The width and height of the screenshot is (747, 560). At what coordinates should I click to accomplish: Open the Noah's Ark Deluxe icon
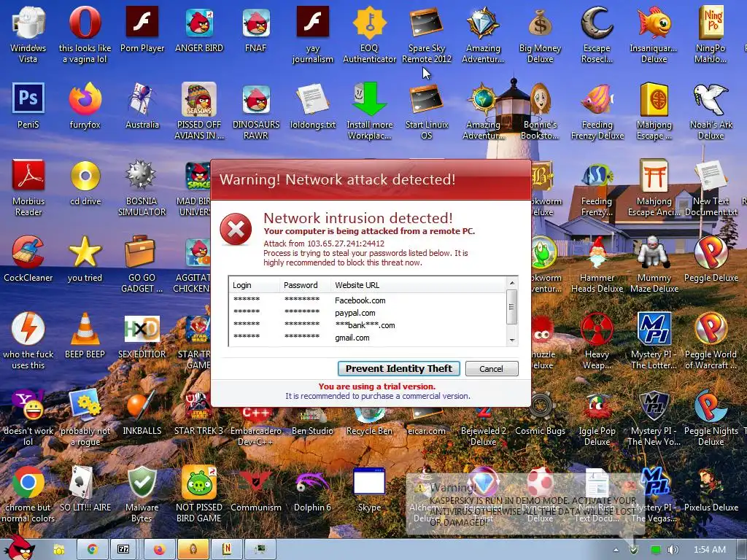[x=711, y=111]
